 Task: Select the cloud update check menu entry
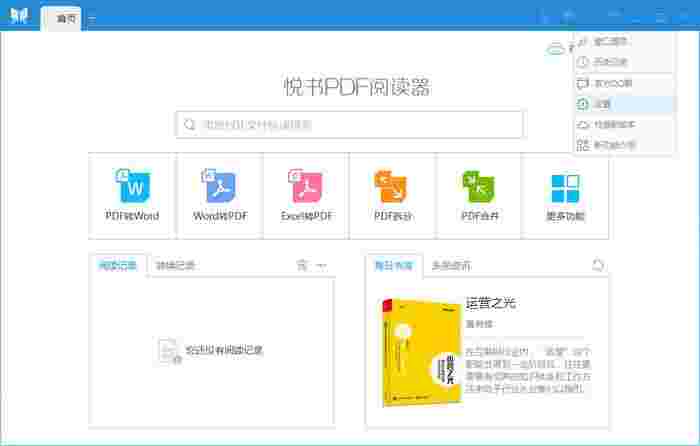(624, 125)
